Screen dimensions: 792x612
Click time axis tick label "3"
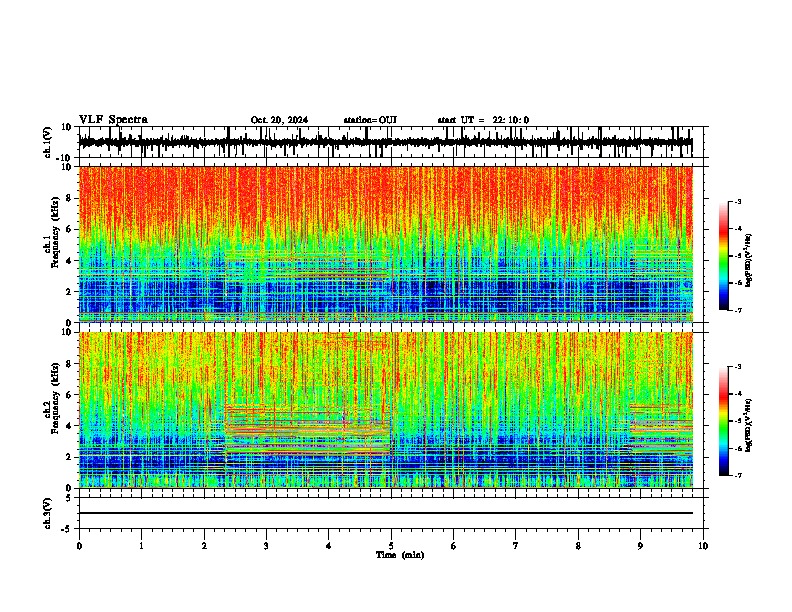click(x=266, y=546)
